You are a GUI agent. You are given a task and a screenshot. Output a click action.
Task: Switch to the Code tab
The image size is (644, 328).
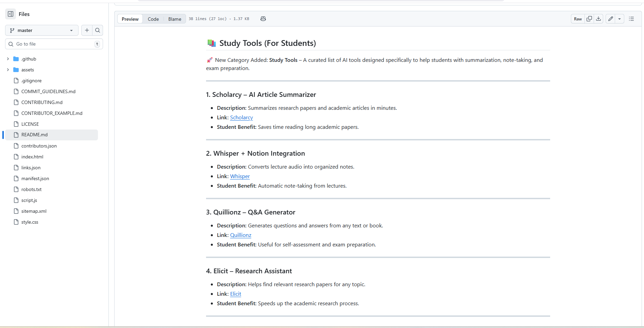153,19
